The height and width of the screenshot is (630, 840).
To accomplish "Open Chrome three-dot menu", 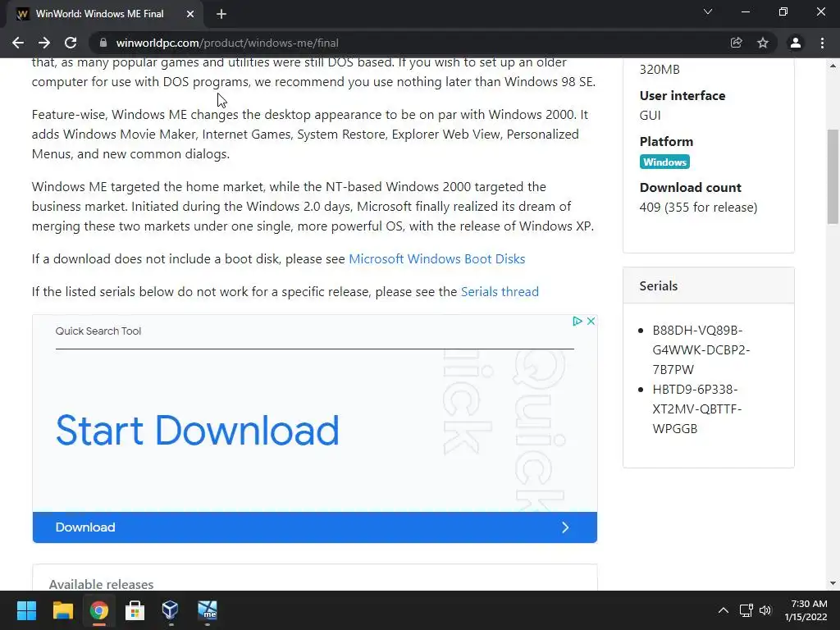I will coord(822,43).
